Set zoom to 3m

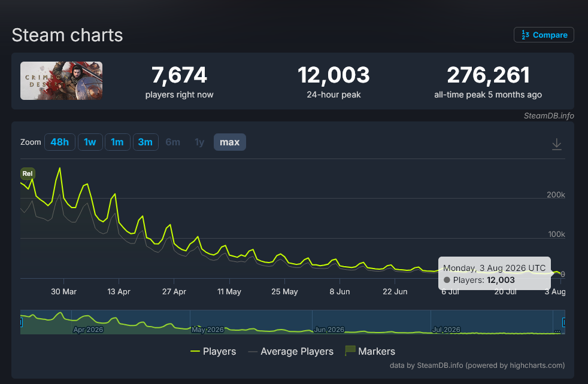[x=146, y=142]
